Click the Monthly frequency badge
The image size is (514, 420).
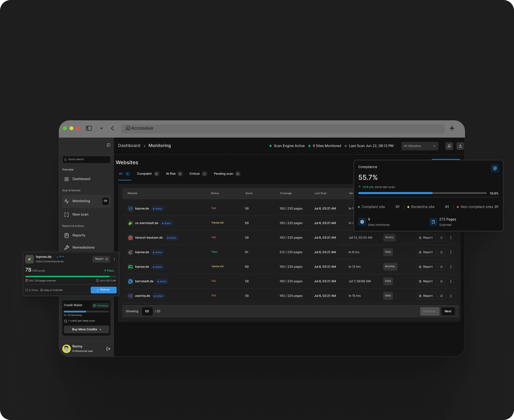tap(390, 267)
